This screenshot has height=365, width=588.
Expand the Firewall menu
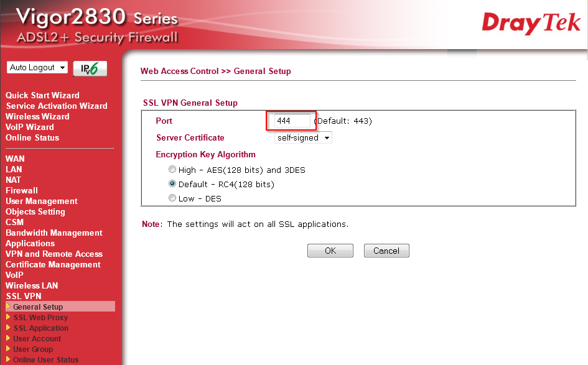[22, 190]
